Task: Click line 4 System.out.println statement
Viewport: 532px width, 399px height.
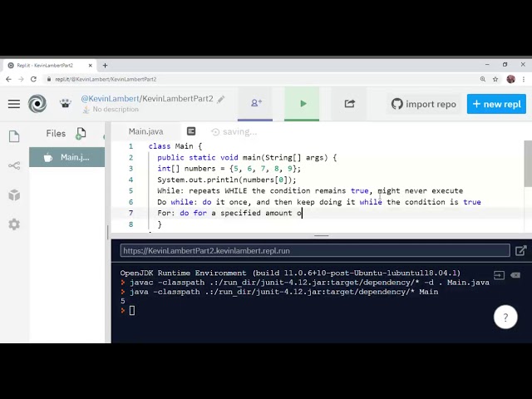Action: [227, 180]
